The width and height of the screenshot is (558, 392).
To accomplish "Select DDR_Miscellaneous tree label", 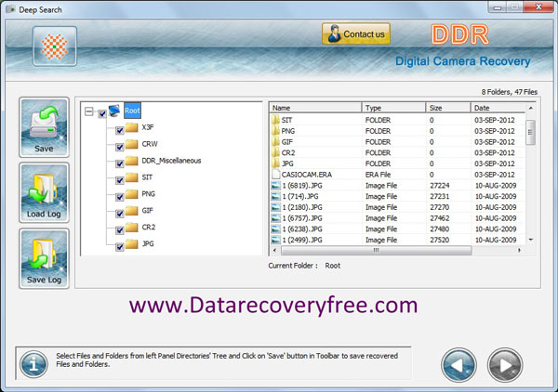I will (171, 161).
